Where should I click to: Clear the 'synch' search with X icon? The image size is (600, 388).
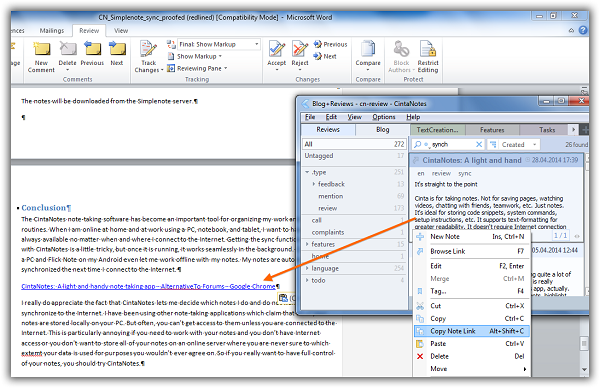point(479,144)
